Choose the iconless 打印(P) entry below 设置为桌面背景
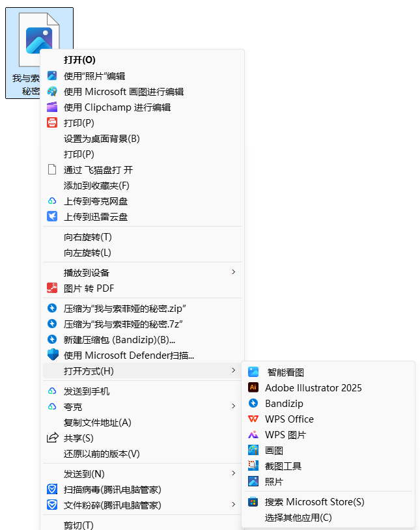This screenshot has width=420, height=530. 143,154
